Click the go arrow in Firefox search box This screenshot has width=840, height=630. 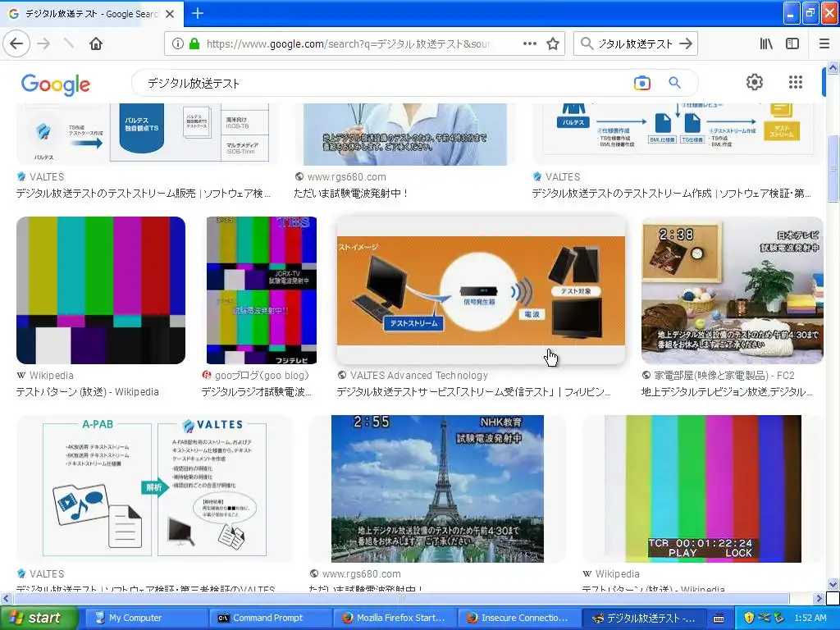tap(686, 44)
